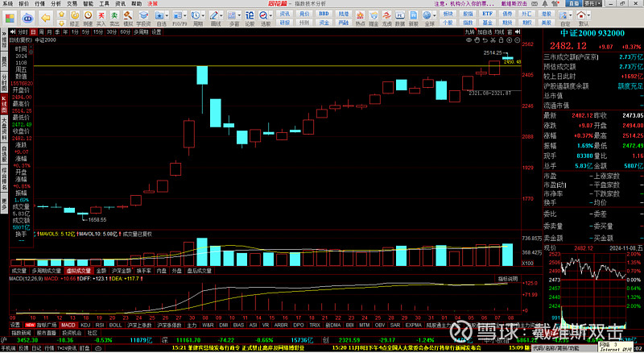644x353 pixels.
Task: Click the 指标说明 indicator description button
Action: (x=508, y=279)
